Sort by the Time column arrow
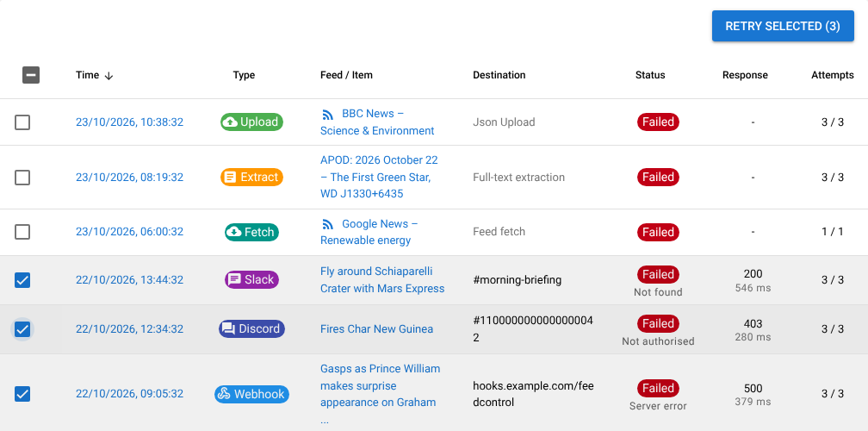The image size is (868, 431). (x=108, y=76)
